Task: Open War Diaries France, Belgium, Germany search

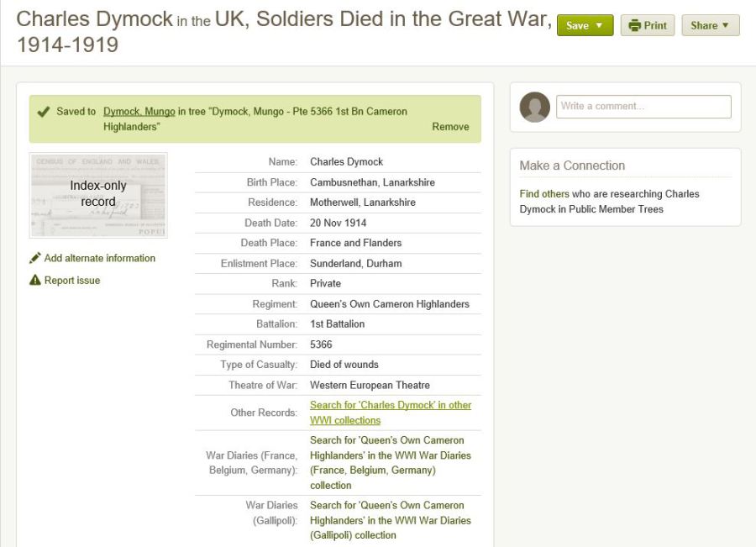Action: point(390,462)
